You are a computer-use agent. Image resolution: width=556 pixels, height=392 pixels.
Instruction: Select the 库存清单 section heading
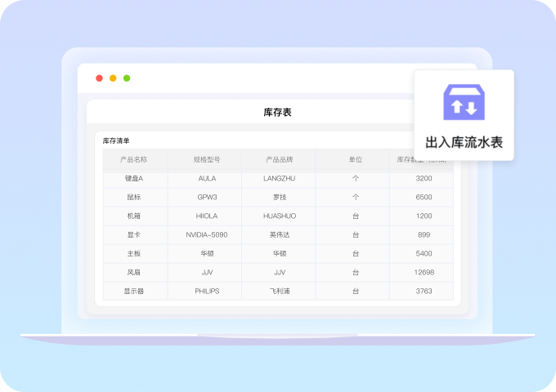[116, 140]
